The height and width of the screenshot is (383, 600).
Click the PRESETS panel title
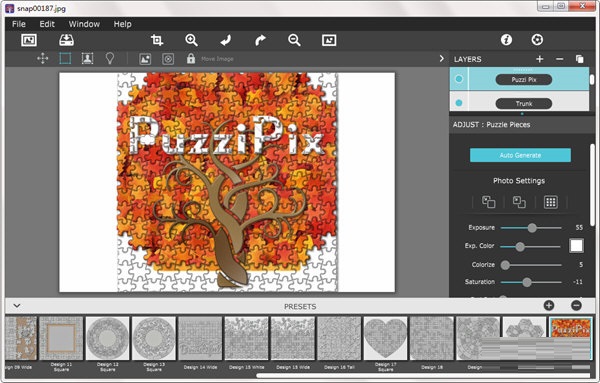[x=300, y=306]
